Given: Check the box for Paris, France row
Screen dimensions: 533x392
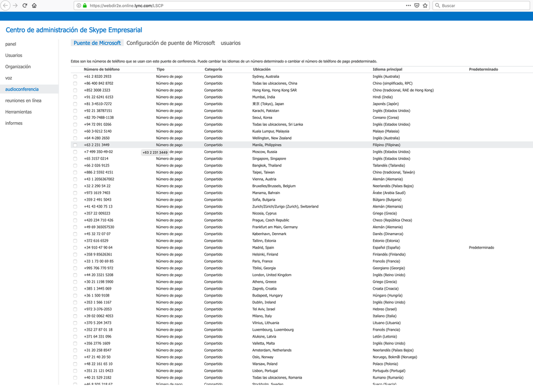Looking at the screenshot, I should point(75,261).
